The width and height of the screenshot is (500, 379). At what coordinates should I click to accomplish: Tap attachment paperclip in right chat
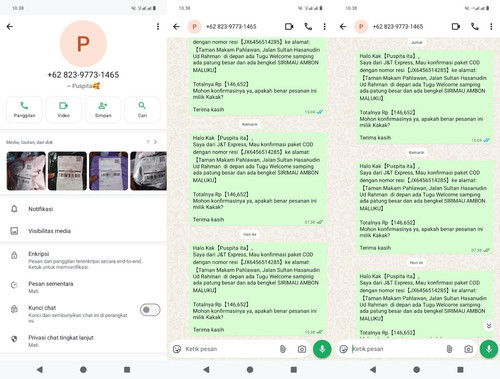pyautogui.click(x=449, y=349)
